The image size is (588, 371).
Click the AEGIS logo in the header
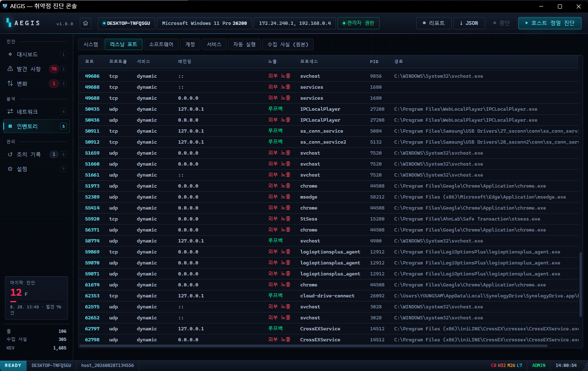click(24, 23)
